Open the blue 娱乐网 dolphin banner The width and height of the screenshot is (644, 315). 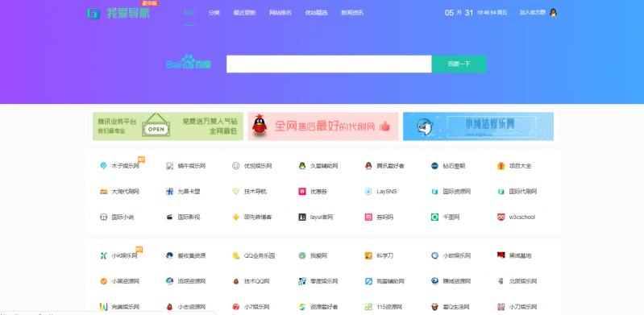tap(478, 126)
